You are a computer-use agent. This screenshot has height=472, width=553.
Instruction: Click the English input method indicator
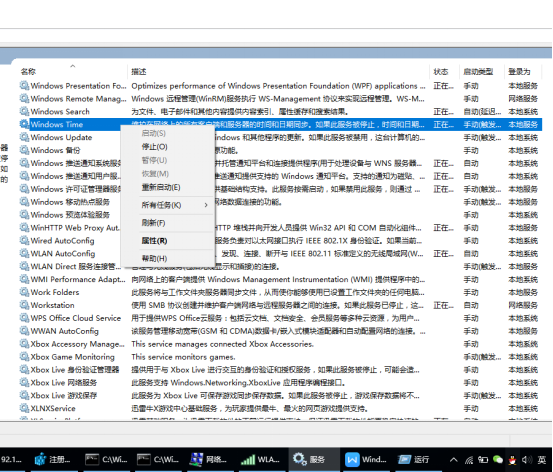tap(542, 460)
